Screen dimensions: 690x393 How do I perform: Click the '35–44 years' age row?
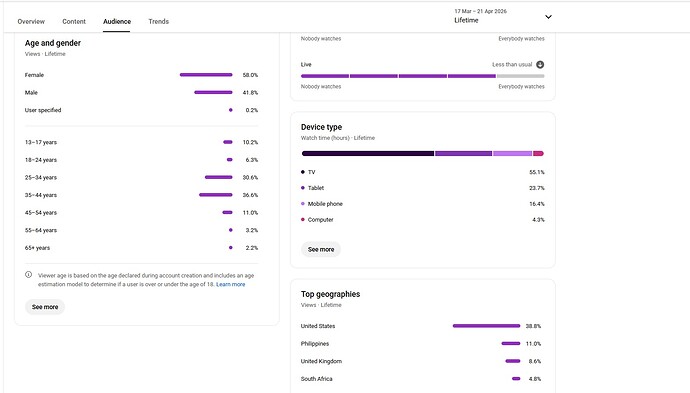coord(141,195)
